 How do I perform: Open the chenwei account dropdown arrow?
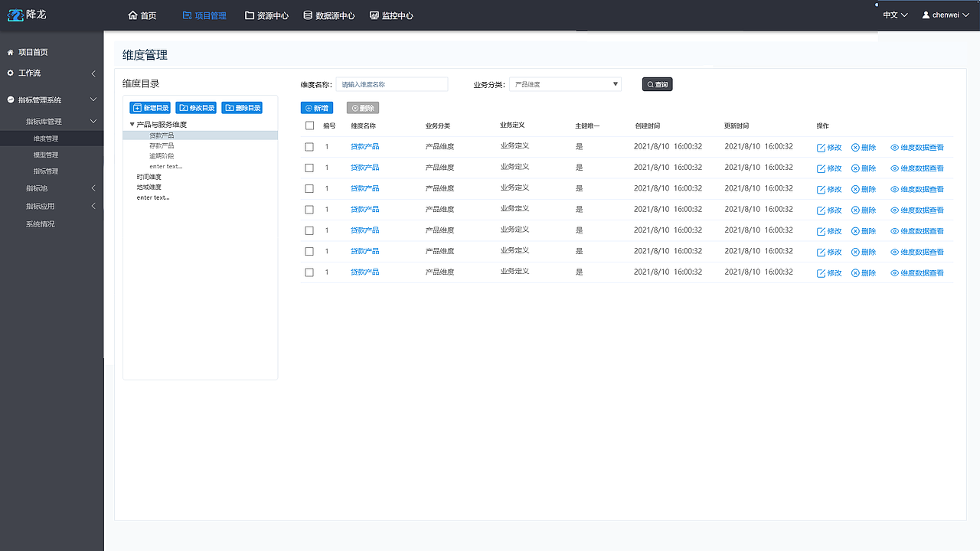tap(965, 15)
